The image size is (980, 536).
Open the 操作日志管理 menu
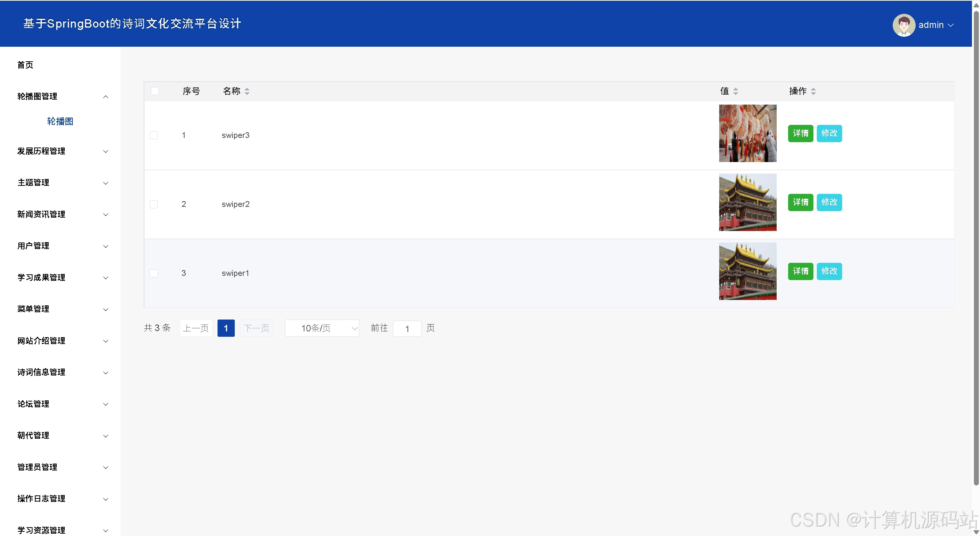60,499
